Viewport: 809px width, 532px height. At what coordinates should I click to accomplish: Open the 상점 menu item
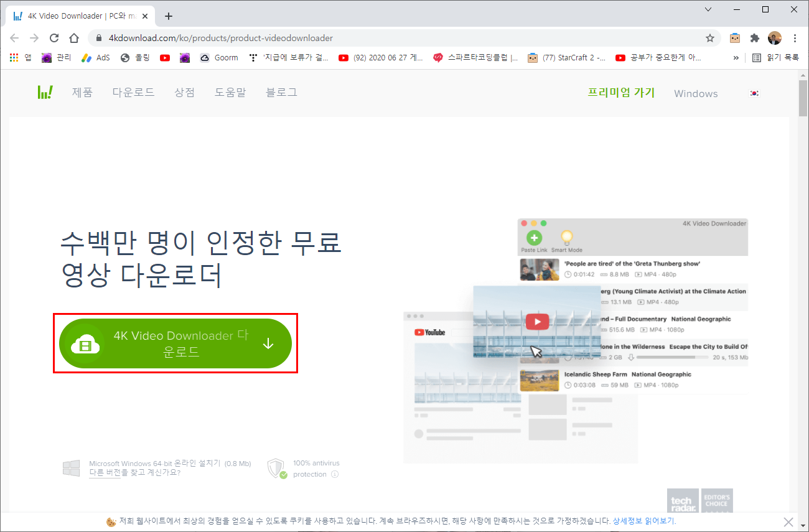(x=185, y=92)
